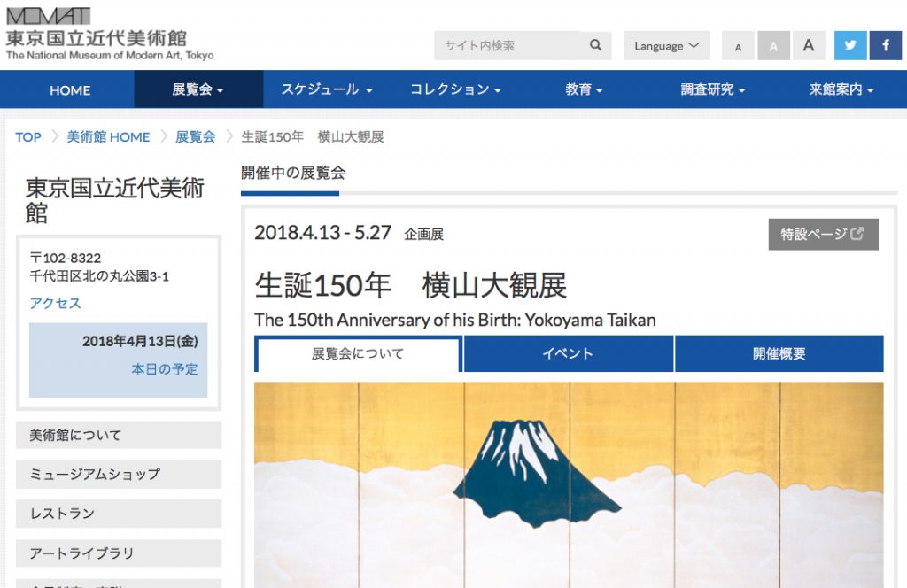The width and height of the screenshot is (907, 588).
Task: Expand the スケジュール navigation menu
Action: click(327, 89)
